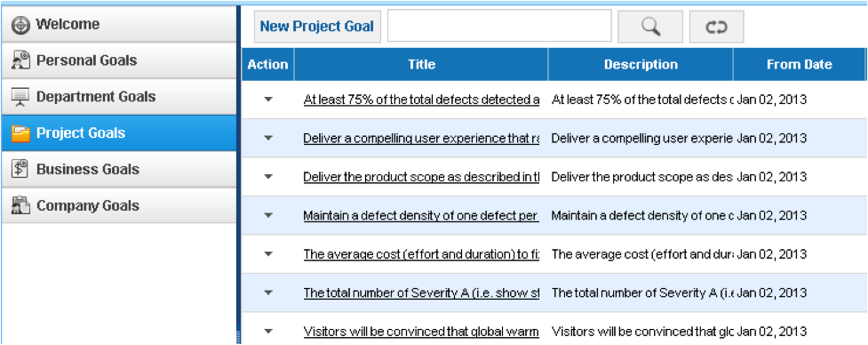Open action arrow for 'Visitors will be convinced' goal

click(x=268, y=332)
